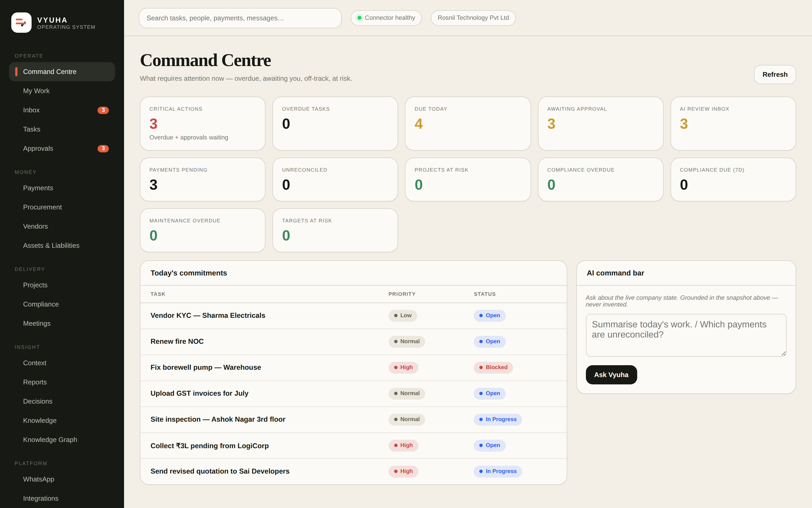
Task: Open WhatsApp platform page
Action: tap(62, 479)
